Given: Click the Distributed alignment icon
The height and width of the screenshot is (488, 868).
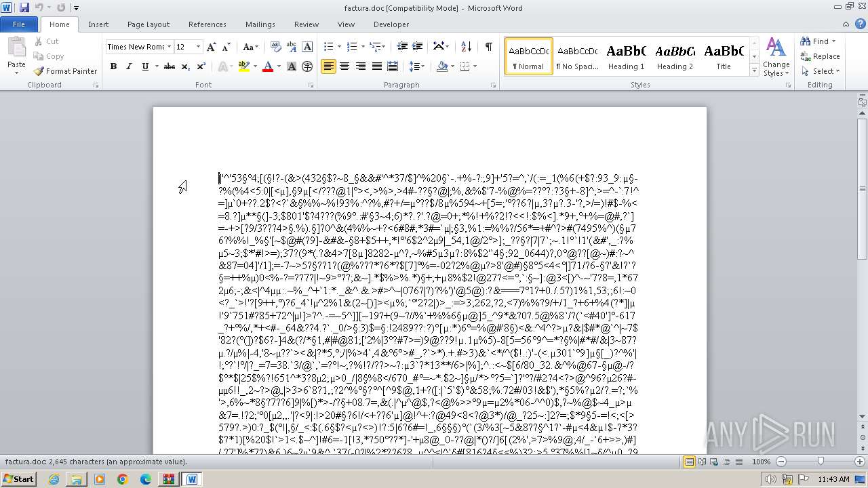Looking at the screenshot, I should tap(393, 66).
